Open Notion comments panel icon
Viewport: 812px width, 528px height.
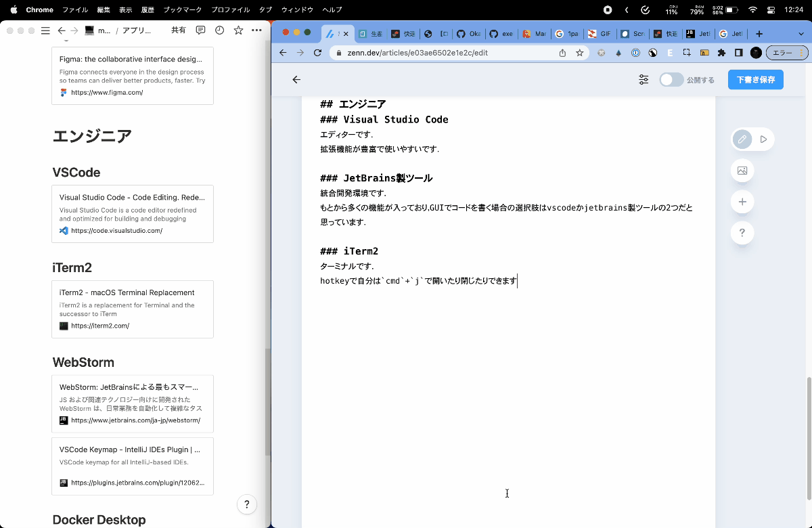(x=200, y=30)
